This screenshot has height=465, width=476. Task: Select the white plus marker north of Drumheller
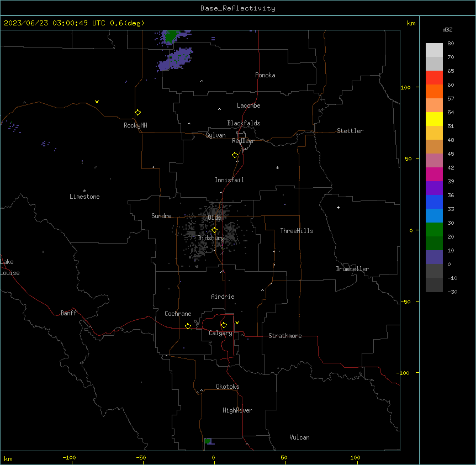(338, 207)
